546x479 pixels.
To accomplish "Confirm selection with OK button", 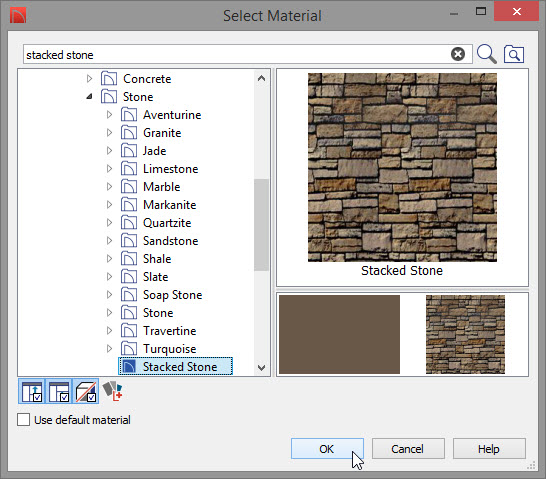I will point(327,449).
